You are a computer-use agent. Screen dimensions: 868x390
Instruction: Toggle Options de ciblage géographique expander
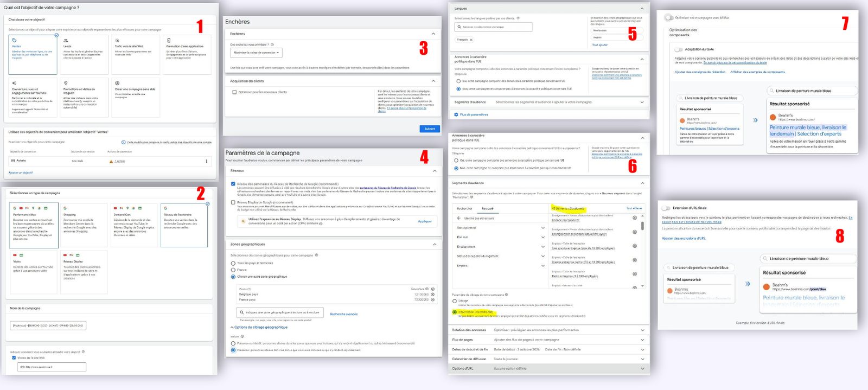click(x=259, y=327)
